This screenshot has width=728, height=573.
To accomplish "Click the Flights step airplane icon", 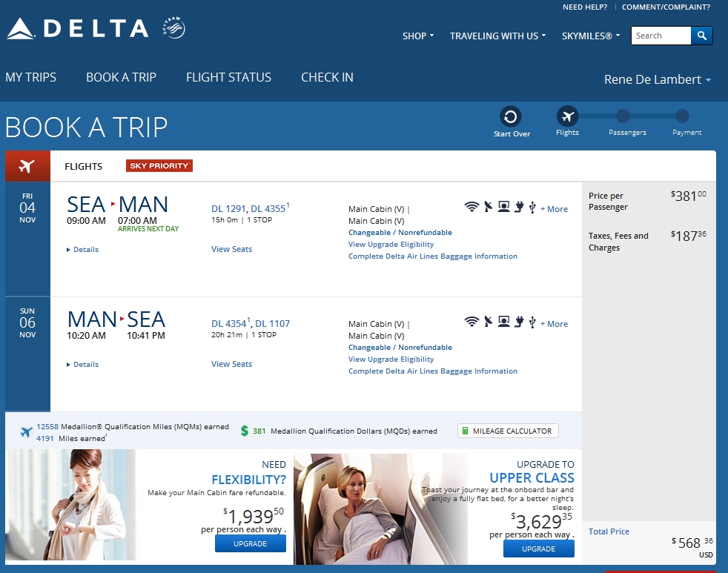I will (567, 116).
